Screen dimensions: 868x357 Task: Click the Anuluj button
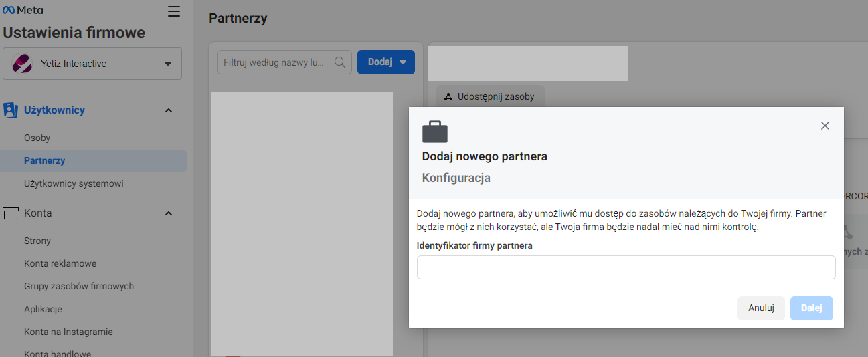(761, 308)
